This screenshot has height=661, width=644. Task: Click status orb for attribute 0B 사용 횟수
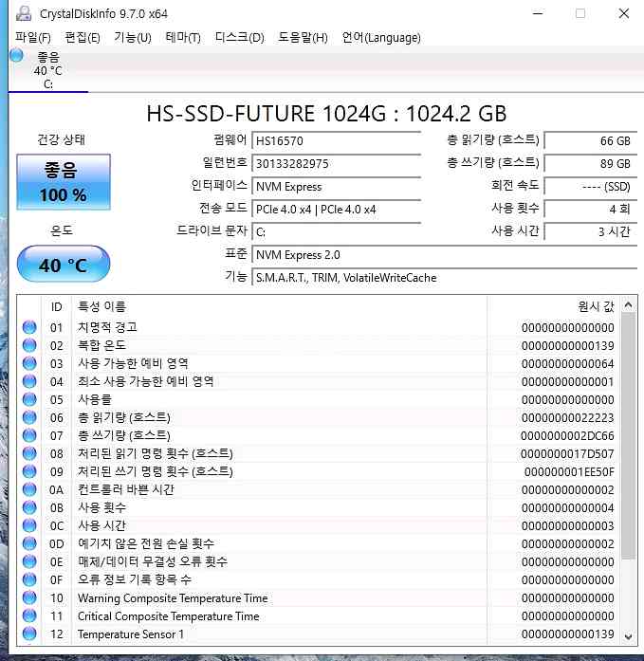pyautogui.click(x=29, y=507)
